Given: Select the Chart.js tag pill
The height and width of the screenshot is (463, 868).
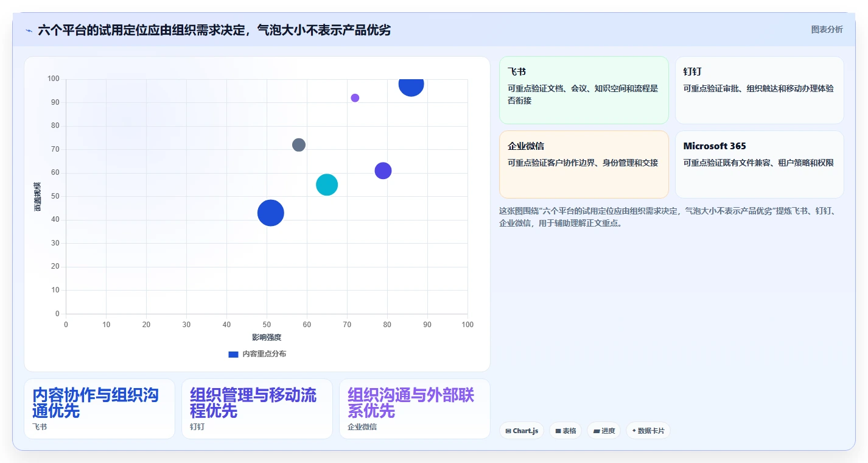Looking at the screenshot, I should point(522,431).
